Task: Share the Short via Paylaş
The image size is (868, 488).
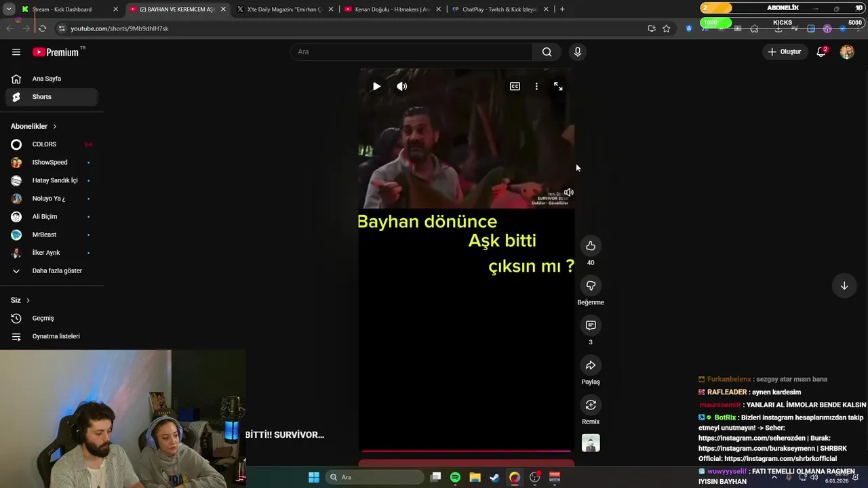Action: click(x=591, y=365)
